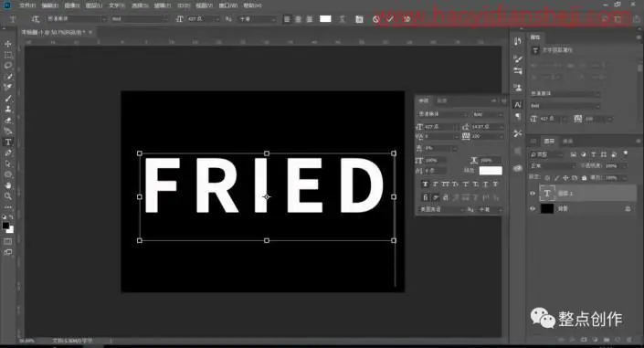Open the white text color swatch in the options bar
The height and width of the screenshot is (348, 644).
(x=325, y=19)
